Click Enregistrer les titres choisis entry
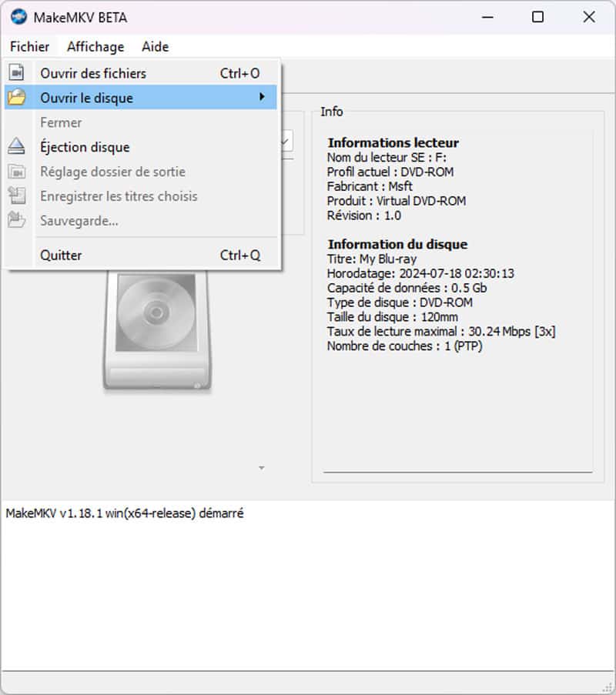 coord(141,196)
